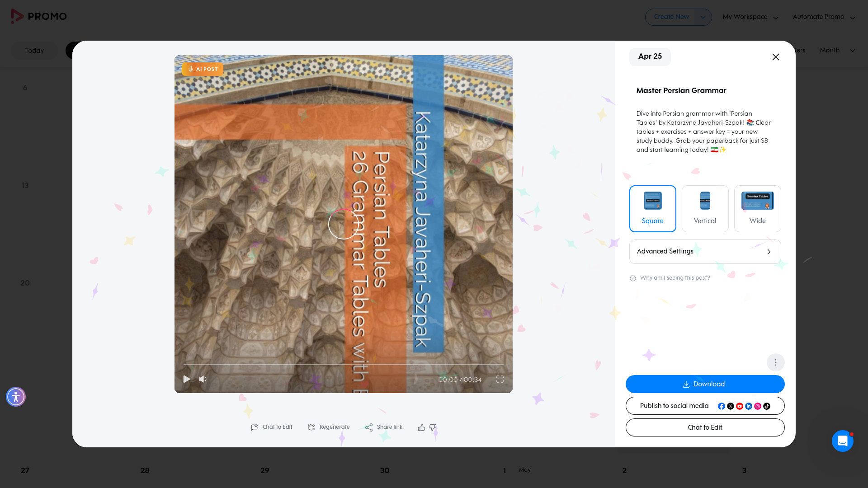The width and height of the screenshot is (868, 488).
Task: Switch to the Vertical format
Action: pyautogui.click(x=705, y=208)
